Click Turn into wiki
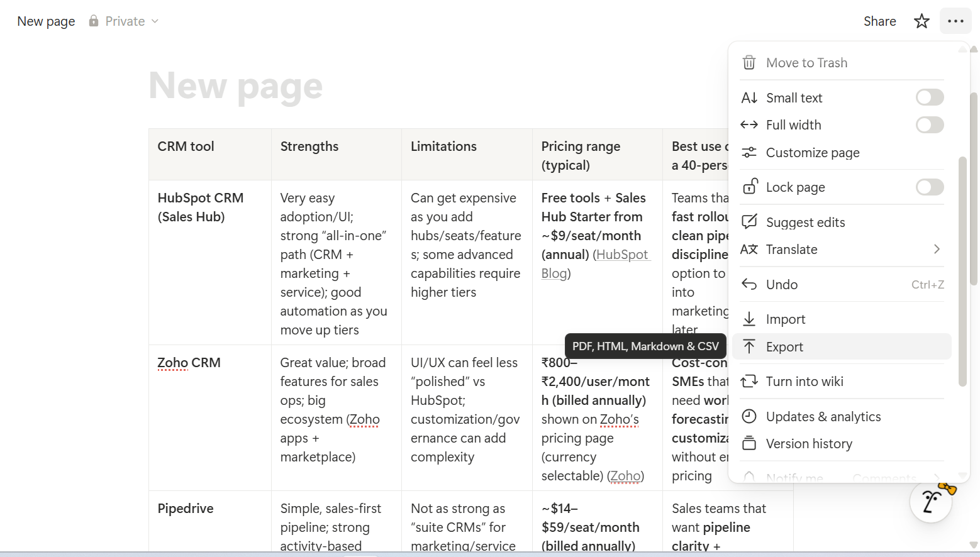Screen dimensions: 980x557 pos(805,381)
